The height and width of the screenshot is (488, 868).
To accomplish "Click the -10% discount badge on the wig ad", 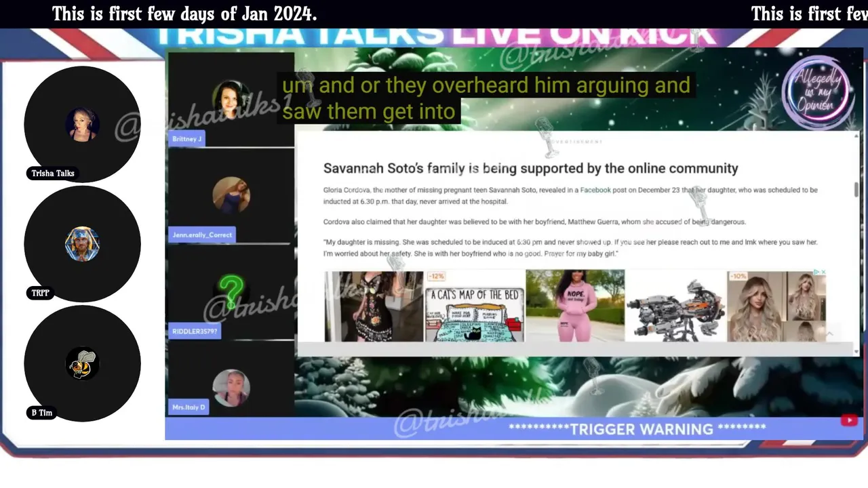I will [x=737, y=277].
